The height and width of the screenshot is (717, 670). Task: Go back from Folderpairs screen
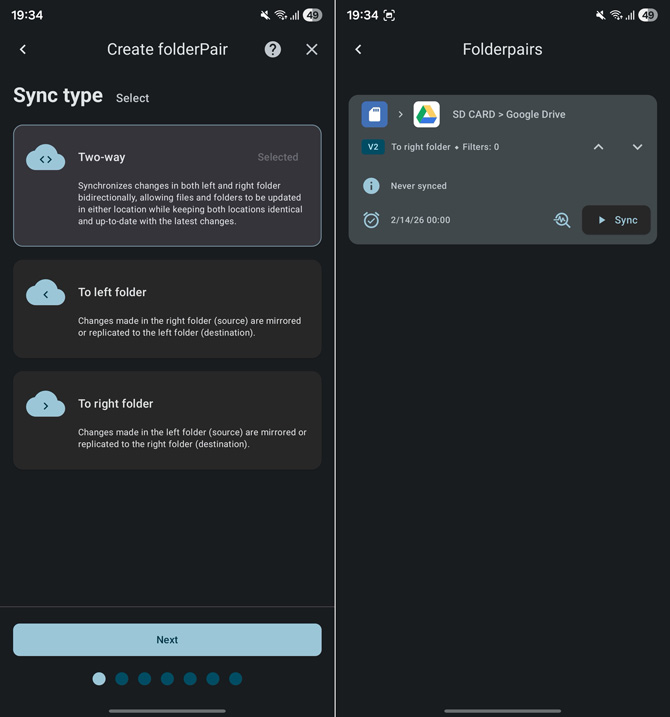pyautogui.click(x=358, y=49)
